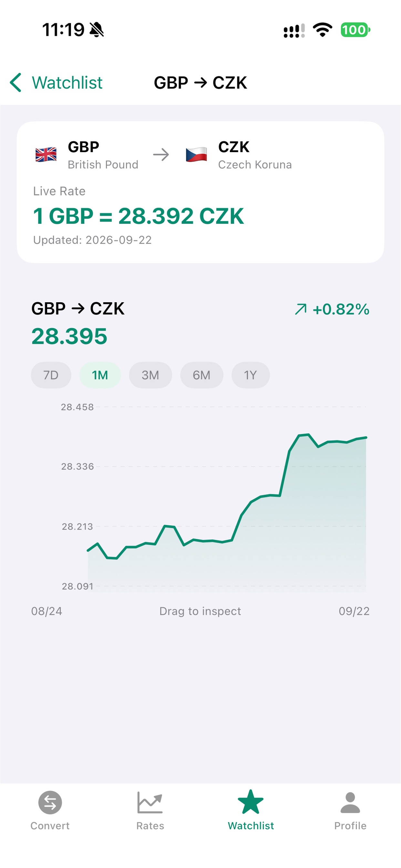Click the chart peak near 28.458
401x868 pixels.
pos(308,435)
